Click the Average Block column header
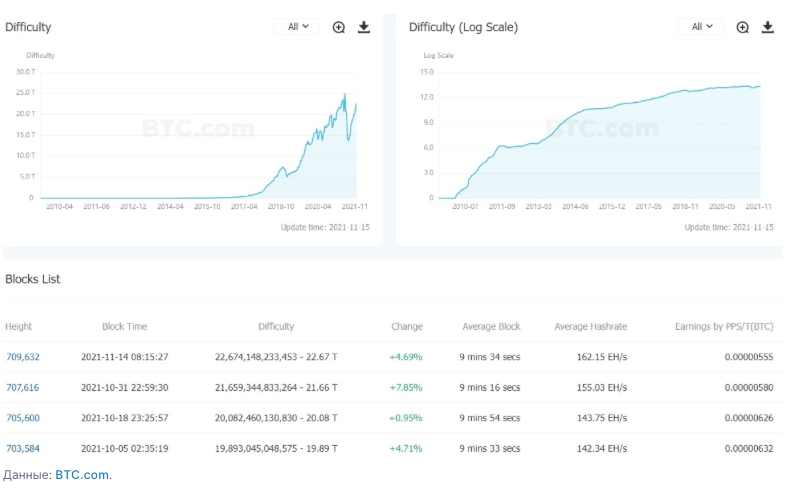This screenshot has height=488, width=795. (491, 327)
